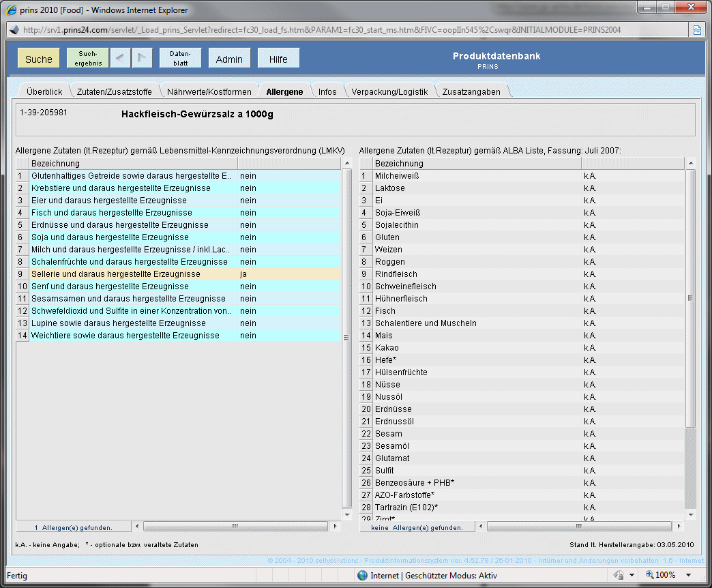This screenshot has height=588, width=712.
Task: Click the Internet Explorer logo in title bar
Action: click(x=12, y=10)
